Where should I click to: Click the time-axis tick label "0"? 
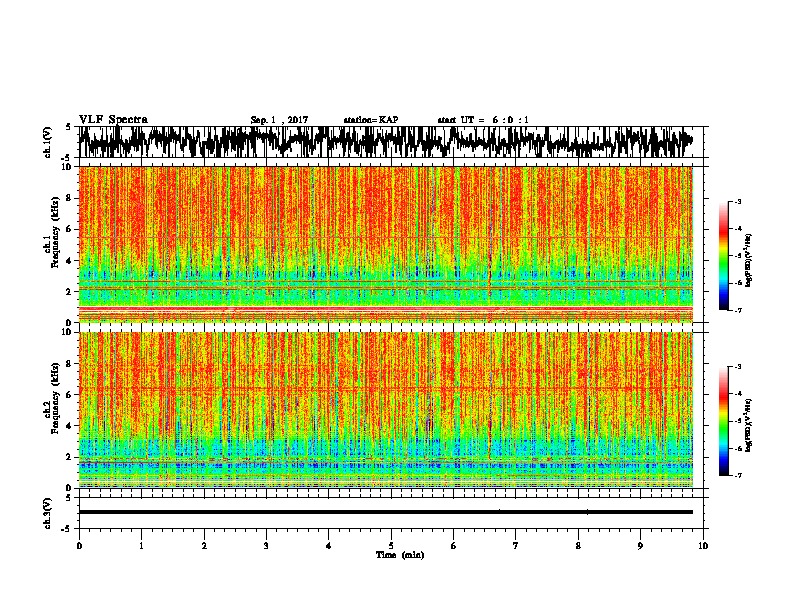79,546
